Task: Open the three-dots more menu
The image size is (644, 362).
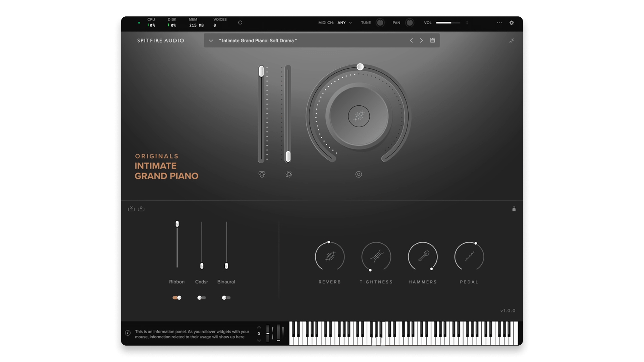Action: coord(499,23)
